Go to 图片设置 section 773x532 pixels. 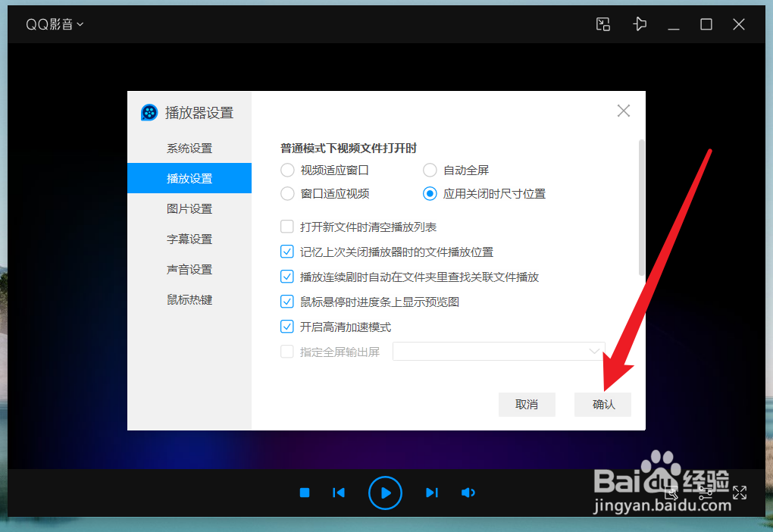(189, 208)
